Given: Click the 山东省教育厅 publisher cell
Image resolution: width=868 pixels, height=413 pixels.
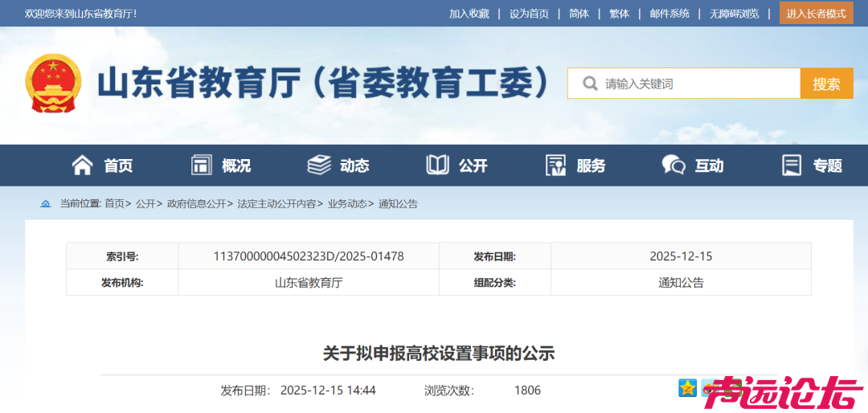Looking at the screenshot, I should (x=309, y=282).
